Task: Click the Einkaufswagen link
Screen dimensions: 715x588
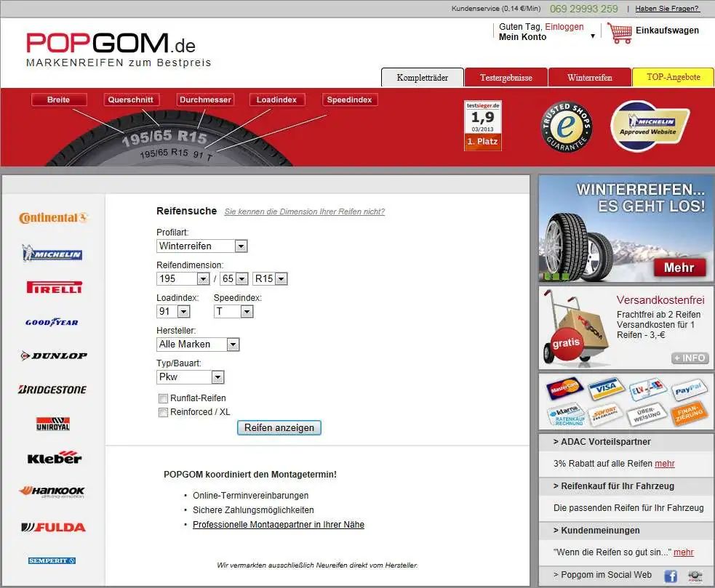Action: (x=667, y=31)
